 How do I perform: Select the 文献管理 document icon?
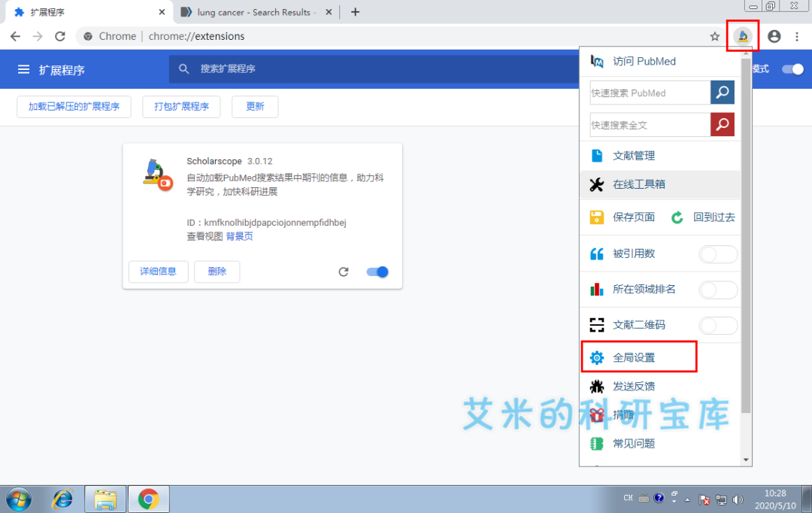point(596,155)
